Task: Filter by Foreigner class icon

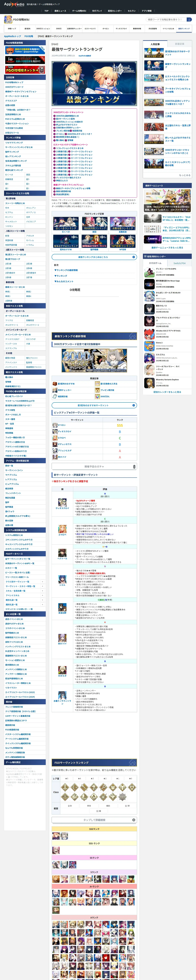Action: (104, 797)
